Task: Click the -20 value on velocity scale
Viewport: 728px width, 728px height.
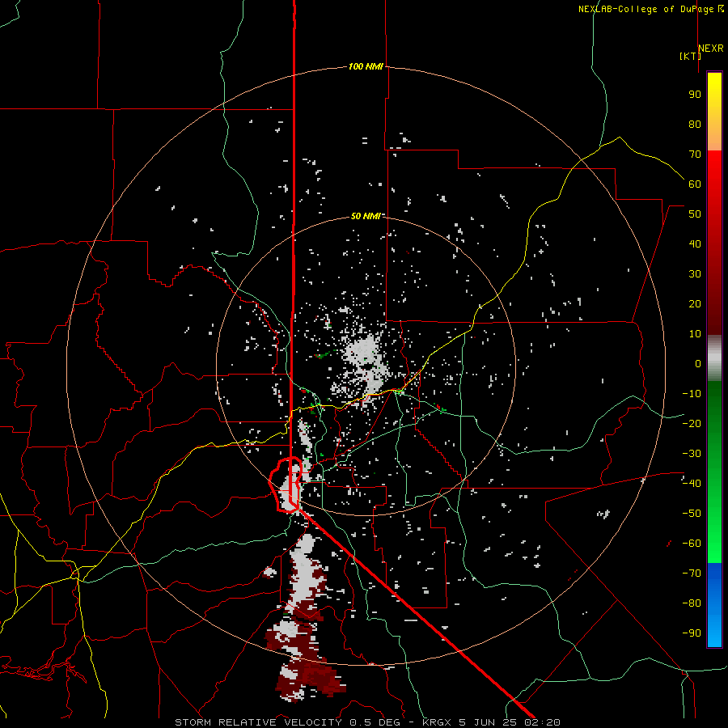Action: [692, 423]
